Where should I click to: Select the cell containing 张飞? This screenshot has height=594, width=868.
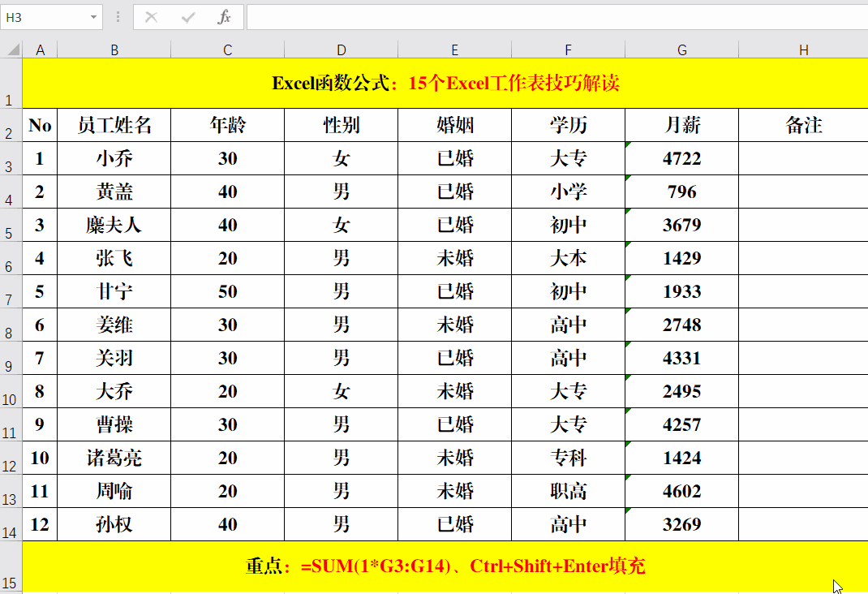click(x=114, y=258)
